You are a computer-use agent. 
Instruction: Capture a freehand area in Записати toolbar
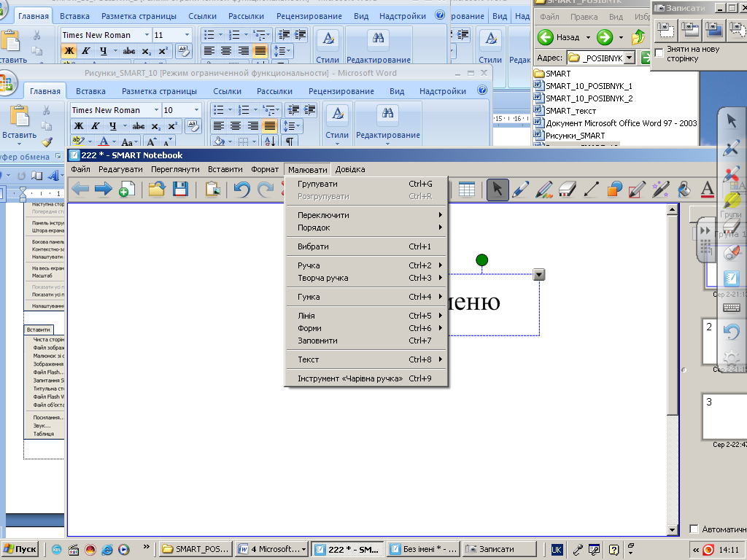tap(737, 29)
